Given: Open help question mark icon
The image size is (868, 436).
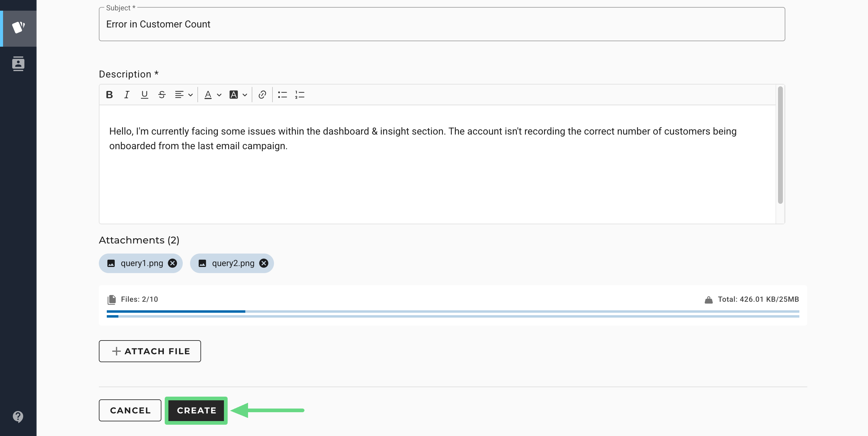Looking at the screenshot, I should click(x=18, y=416).
